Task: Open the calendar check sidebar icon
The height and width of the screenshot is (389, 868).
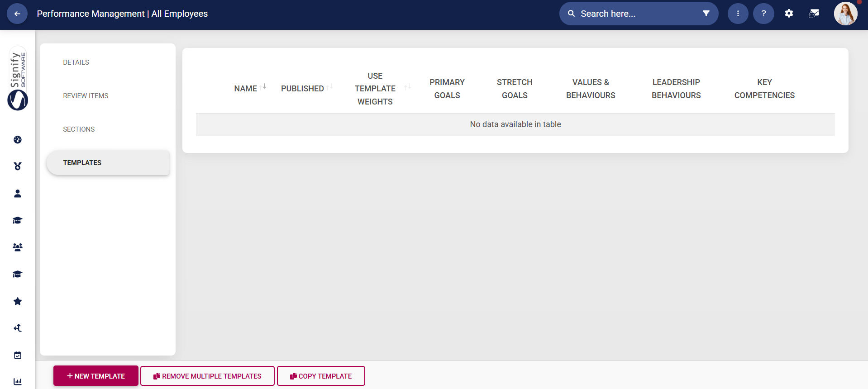Action: pyautogui.click(x=18, y=355)
